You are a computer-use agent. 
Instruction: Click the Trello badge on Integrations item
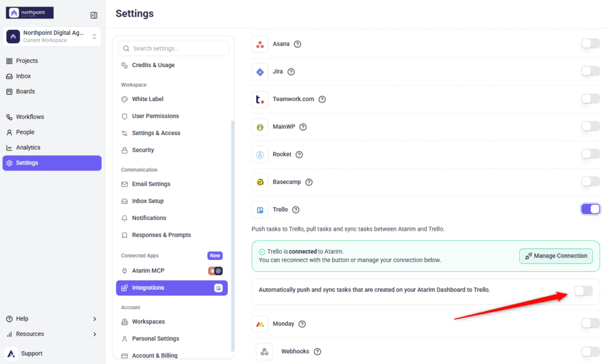point(219,288)
